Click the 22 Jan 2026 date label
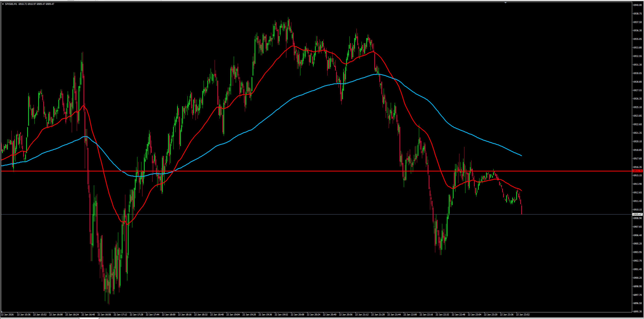This screenshot has width=644, height=319. pos(8,314)
